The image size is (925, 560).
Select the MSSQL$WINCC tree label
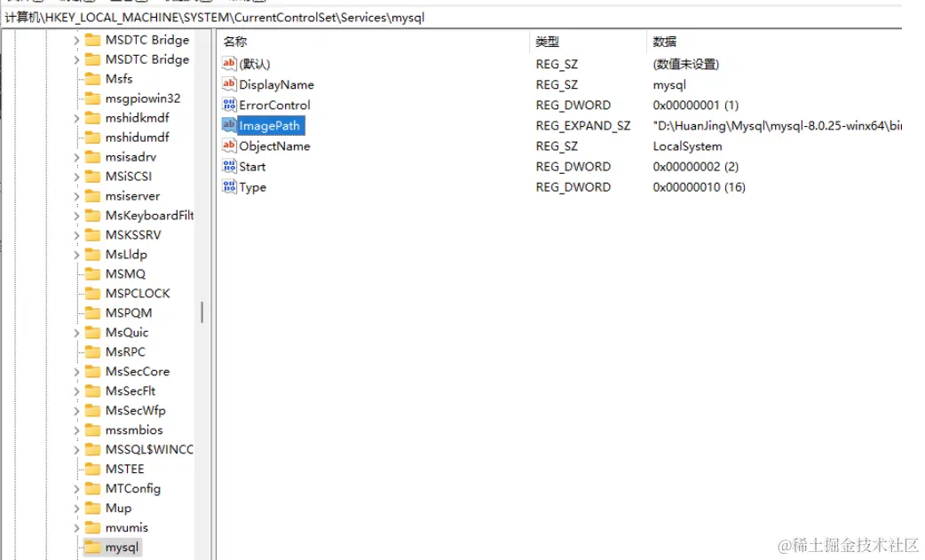[x=149, y=449]
